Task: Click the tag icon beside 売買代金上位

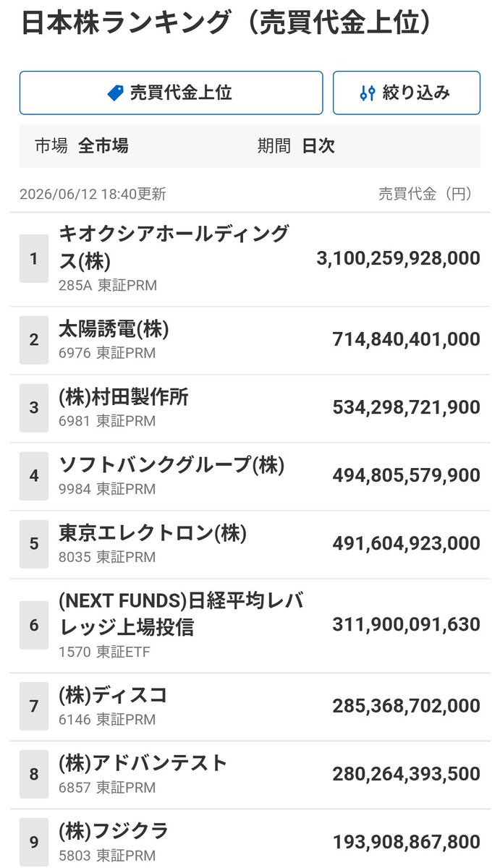Action: 115,93
